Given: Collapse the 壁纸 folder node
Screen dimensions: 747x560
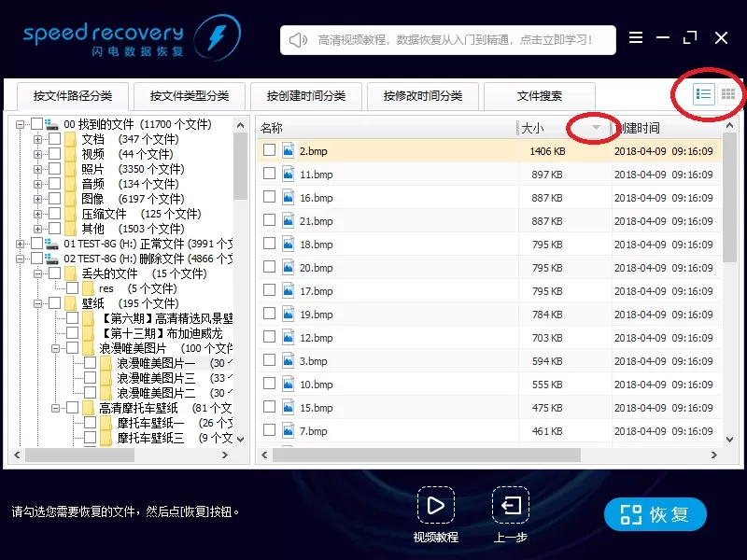Looking at the screenshot, I should click(37, 303).
